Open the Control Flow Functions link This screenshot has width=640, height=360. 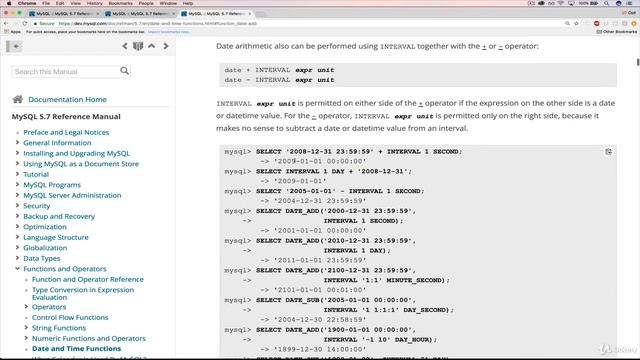tap(70, 317)
